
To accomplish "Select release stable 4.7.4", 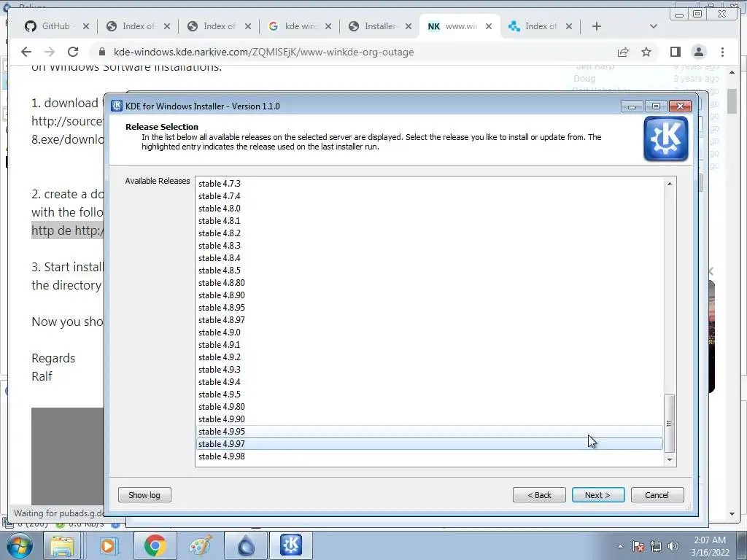I will tap(429, 196).
